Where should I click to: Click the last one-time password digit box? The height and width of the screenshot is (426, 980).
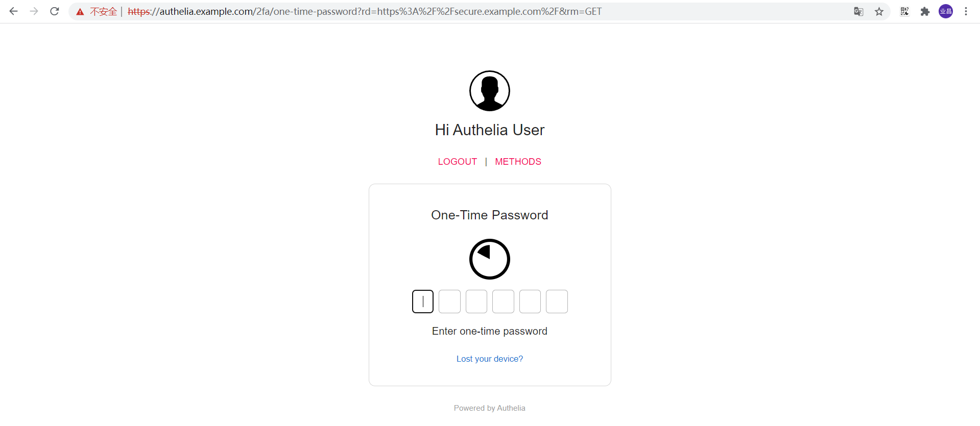[557, 302]
